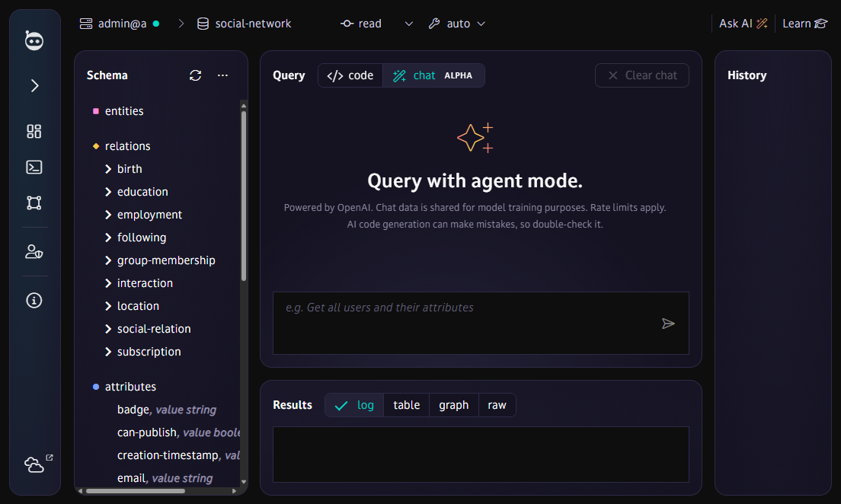
Task: Switch results to log view
Action: 354,405
